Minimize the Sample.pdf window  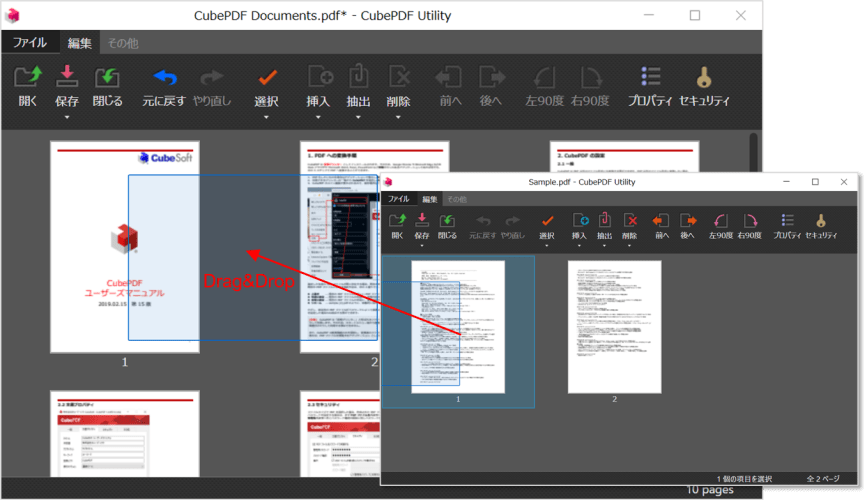coord(787,182)
